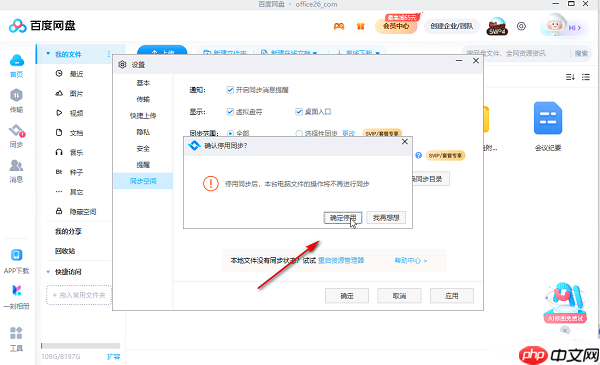Click the search input field
The image size is (600, 365).
[517, 54]
